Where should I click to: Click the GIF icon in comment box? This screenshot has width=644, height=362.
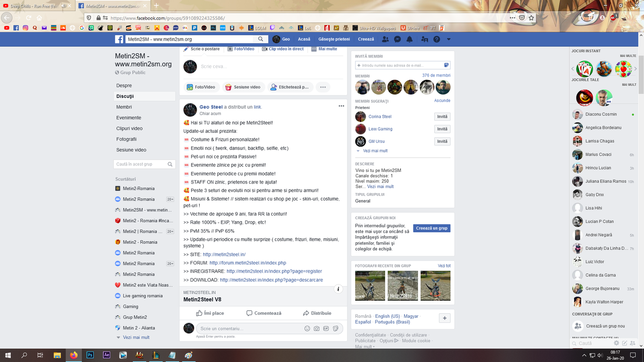click(326, 328)
